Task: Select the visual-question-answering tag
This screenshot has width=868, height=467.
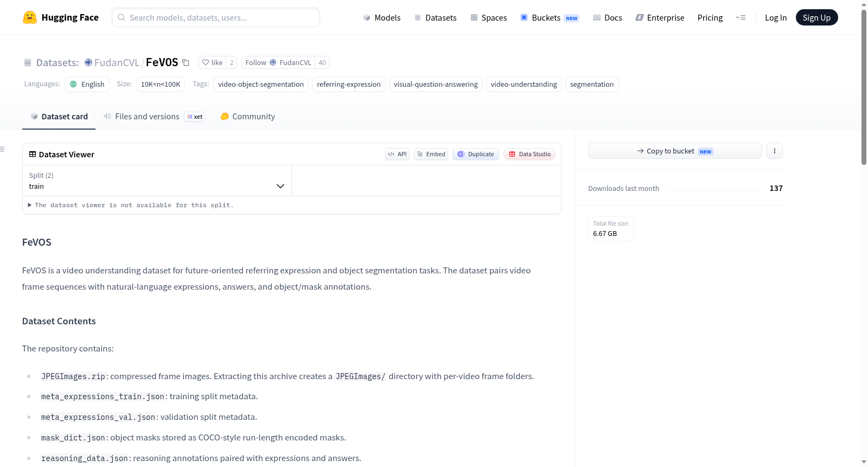Action: pyautogui.click(x=436, y=84)
